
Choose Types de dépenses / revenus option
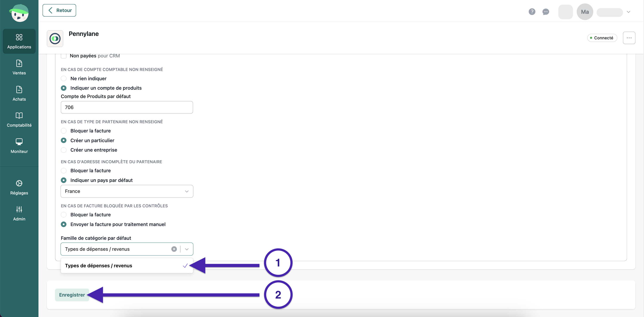click(127, 266)
